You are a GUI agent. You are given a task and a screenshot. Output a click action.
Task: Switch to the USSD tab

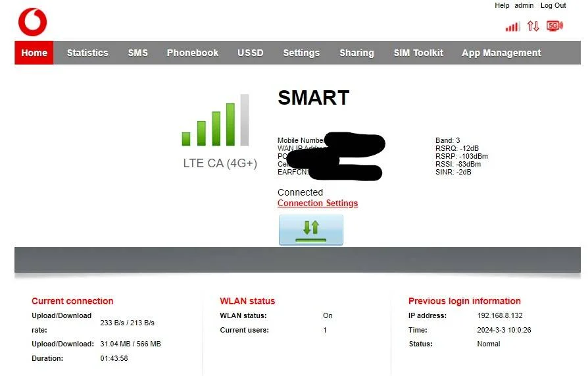[x=251, y=53]
